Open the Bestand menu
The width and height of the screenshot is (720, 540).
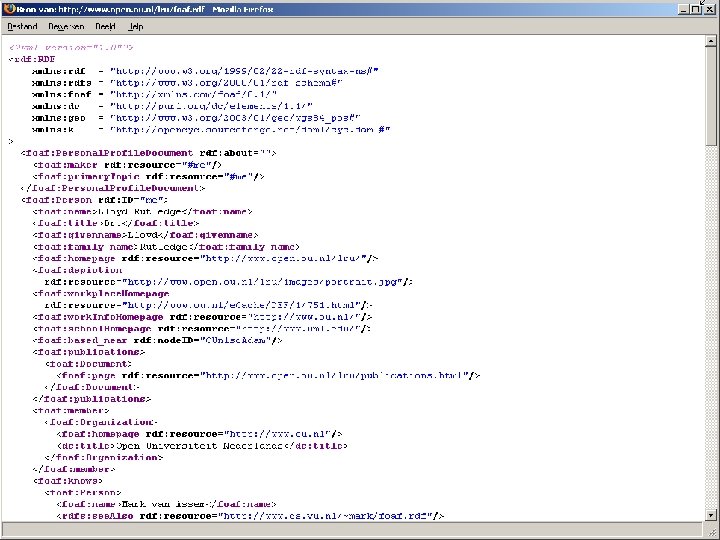coord(22,27)
